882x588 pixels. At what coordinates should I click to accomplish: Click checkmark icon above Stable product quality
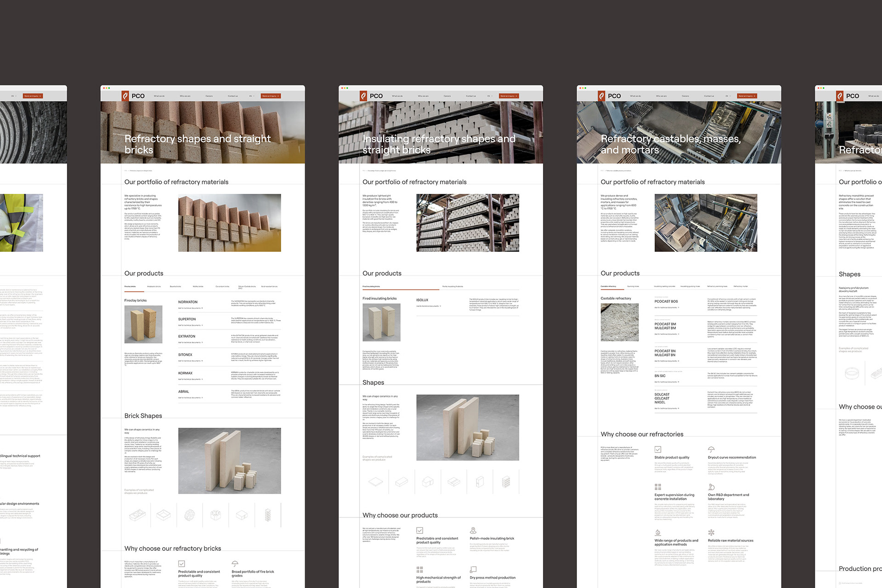[x=658, y=449]
